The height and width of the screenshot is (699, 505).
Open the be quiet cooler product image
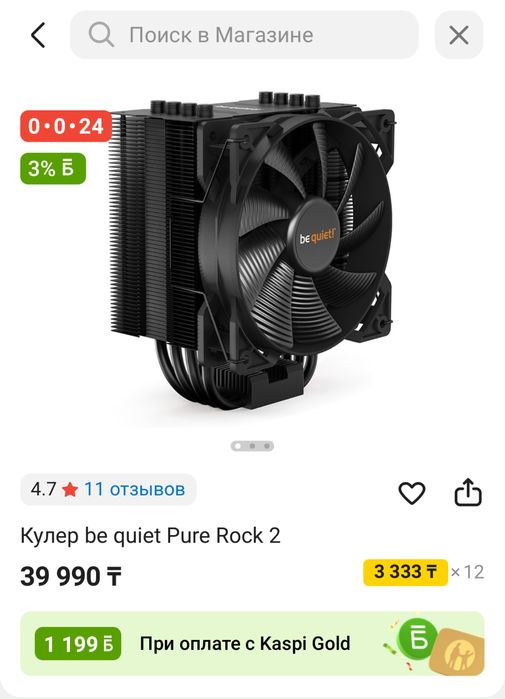click(x=252, y=251)
